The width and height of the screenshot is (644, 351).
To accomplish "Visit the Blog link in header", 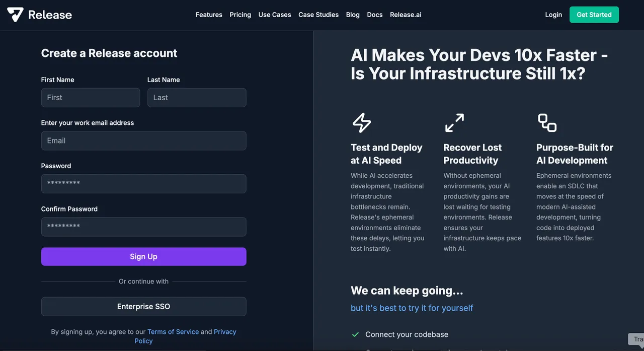I will coord(353,15).
